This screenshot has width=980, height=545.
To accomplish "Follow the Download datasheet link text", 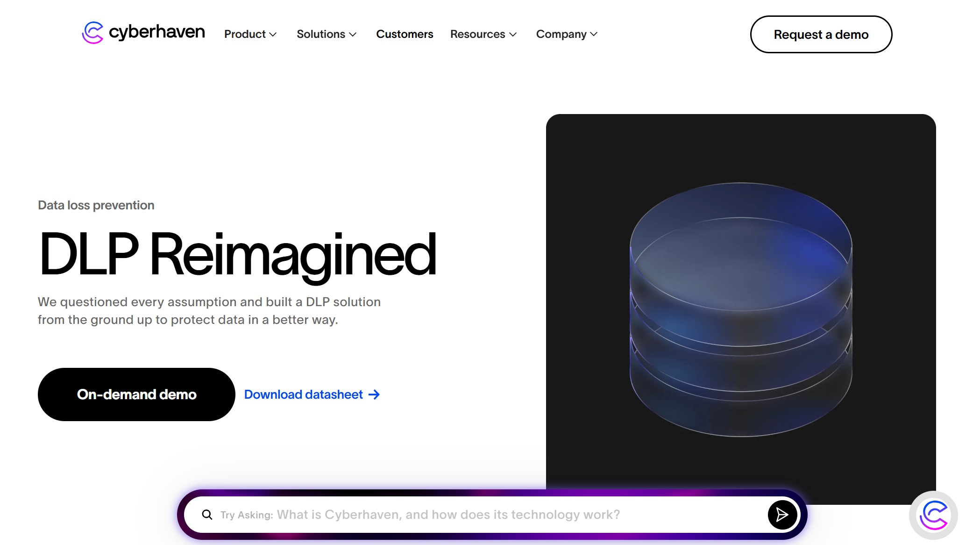I will (x=303, y=394).
